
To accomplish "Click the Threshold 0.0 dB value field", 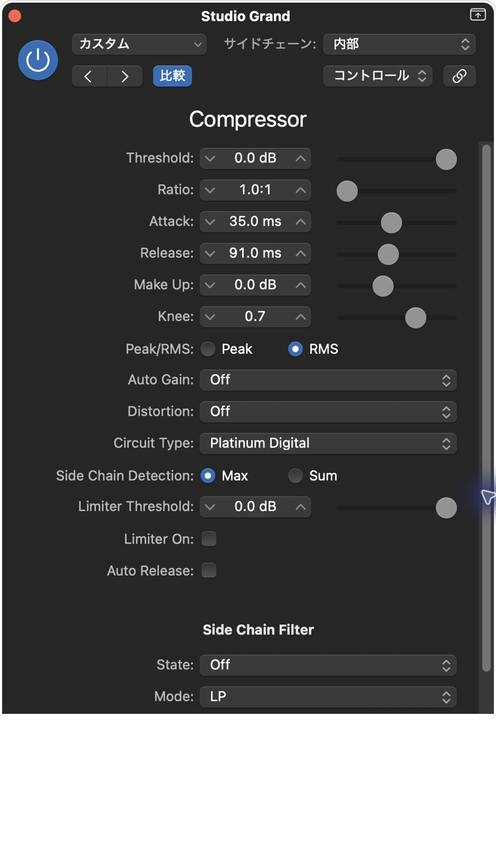I will 255,158.
